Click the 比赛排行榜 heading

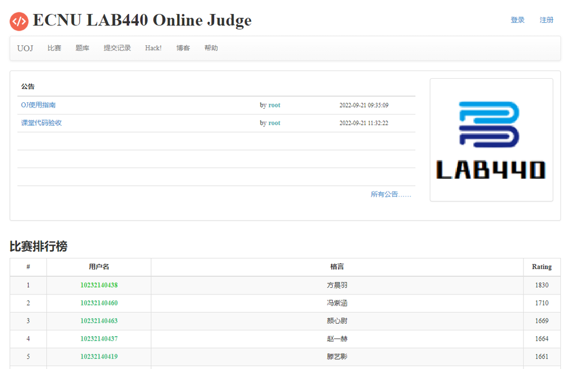[39, 246]
